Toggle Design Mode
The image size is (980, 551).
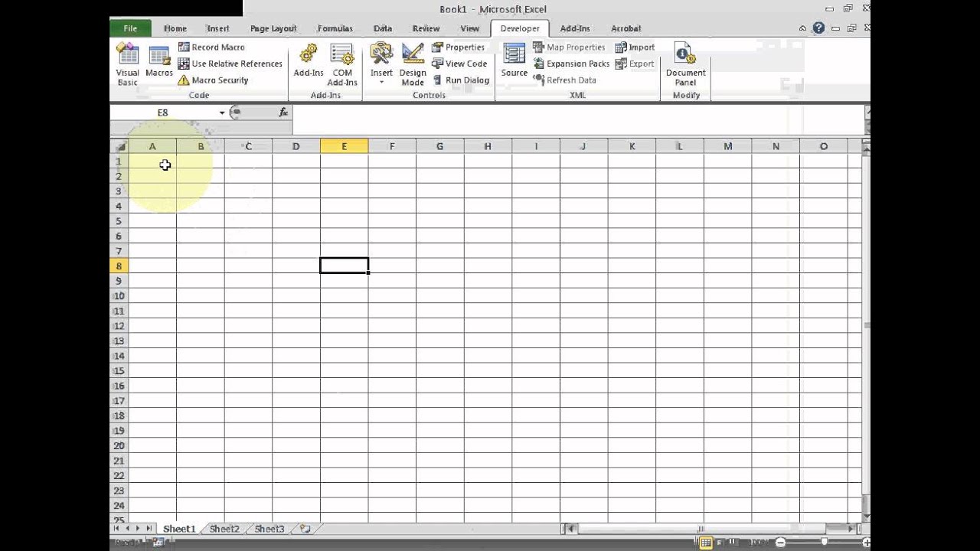coord(413,64)
